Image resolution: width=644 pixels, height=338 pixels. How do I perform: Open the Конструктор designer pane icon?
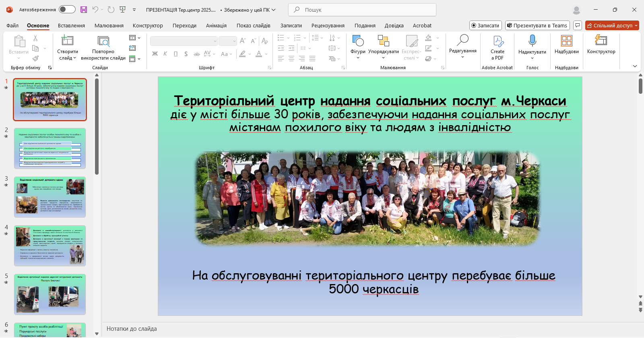coord(601,40)
